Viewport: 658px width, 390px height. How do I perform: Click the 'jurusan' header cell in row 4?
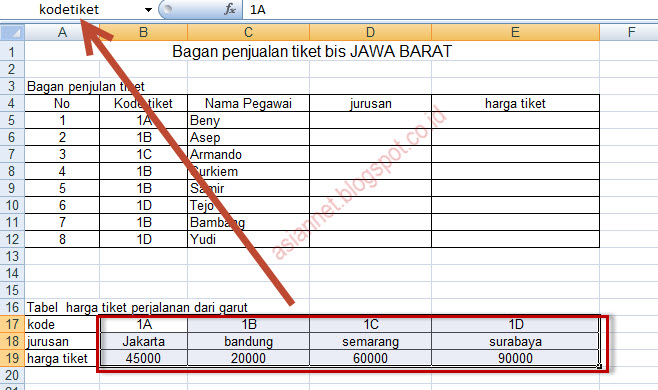[371, 103]
